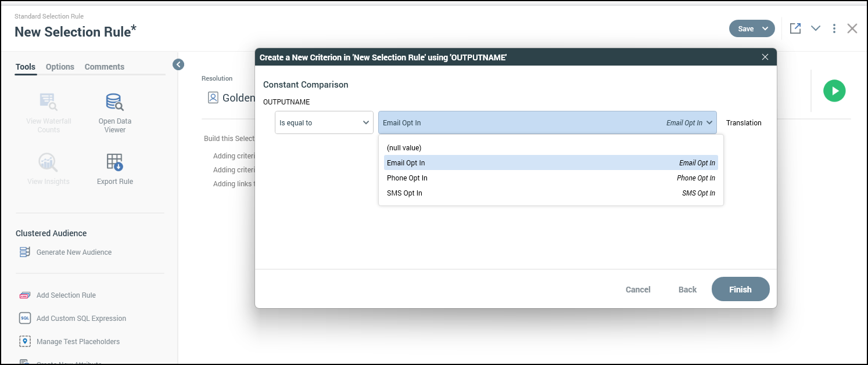Expand the Save button dropdown arrow
Viewport: 868px width, 365px height.
point(765,29)
